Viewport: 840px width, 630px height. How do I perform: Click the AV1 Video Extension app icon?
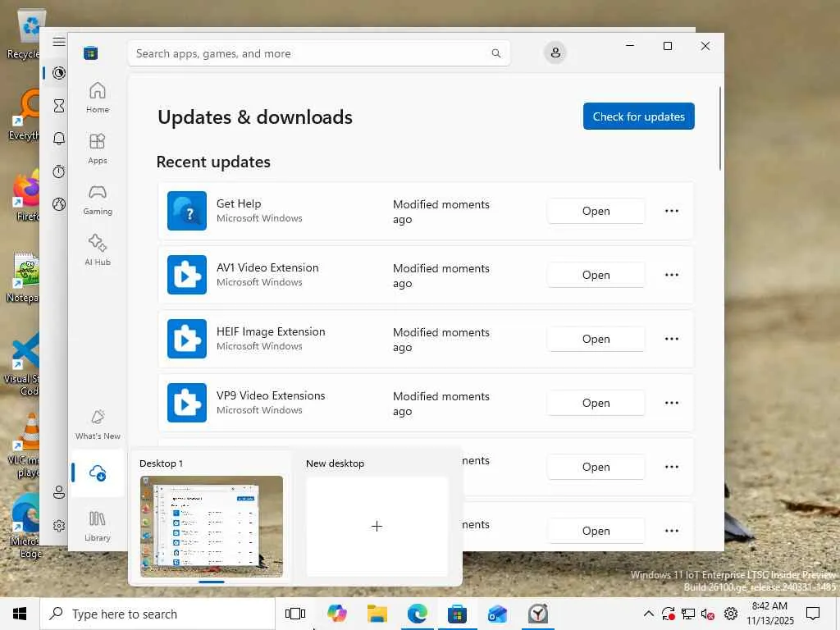point(186,275)
